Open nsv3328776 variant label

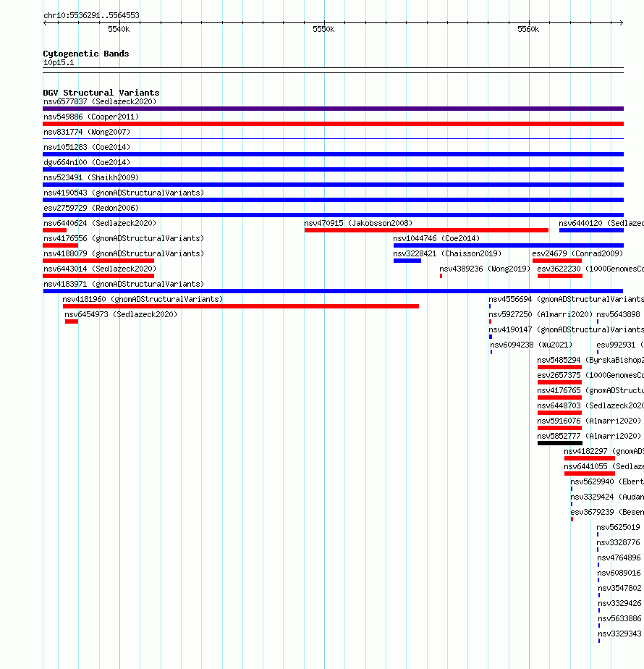pyautogui.click(x=618, y=543)
